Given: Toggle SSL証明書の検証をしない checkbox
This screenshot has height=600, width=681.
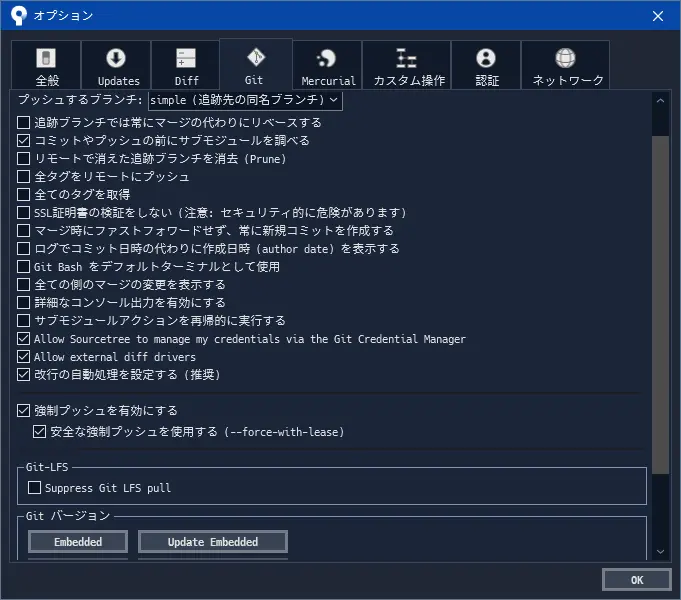Looking at the screenshot, I should 23,212.
